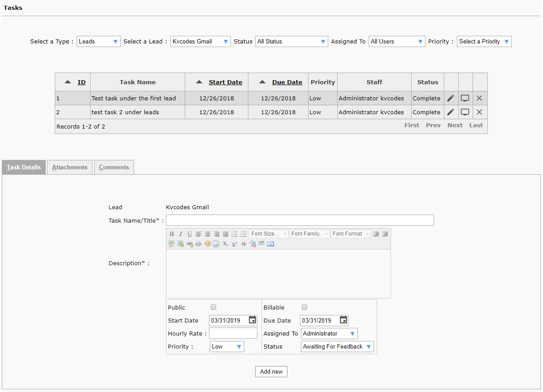Tick the Billable checkbox

click(x=304, y=307)
